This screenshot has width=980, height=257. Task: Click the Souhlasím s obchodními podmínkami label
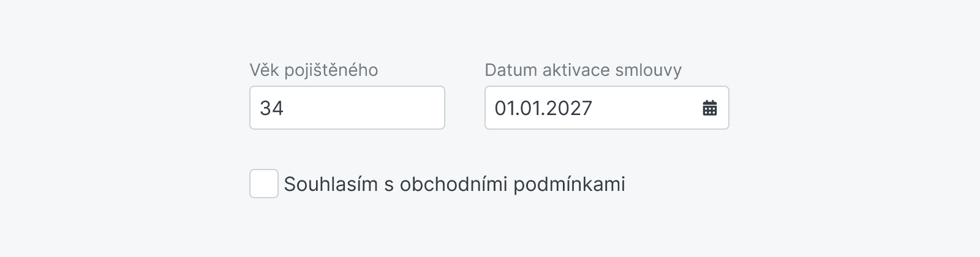point(454,184)
